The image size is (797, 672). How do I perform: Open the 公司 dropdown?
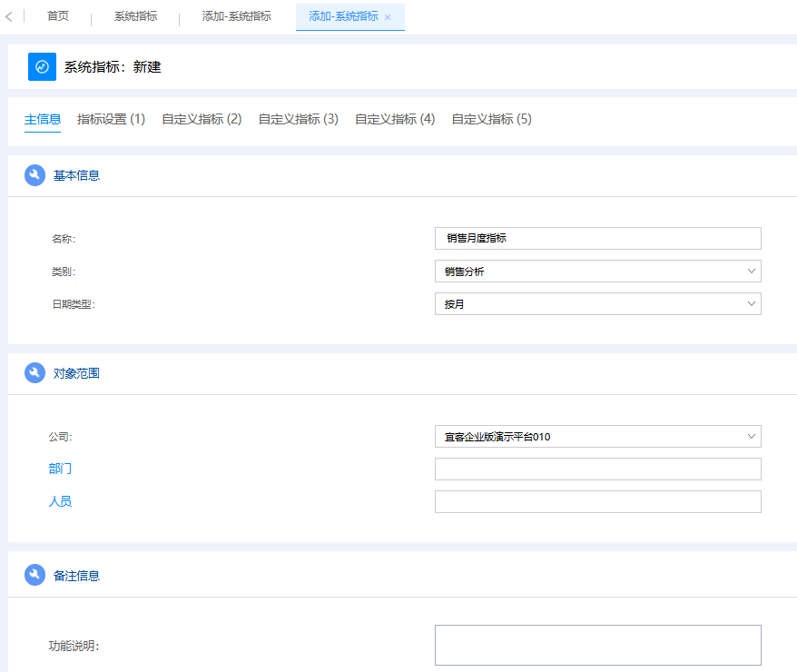coord(597,436)
